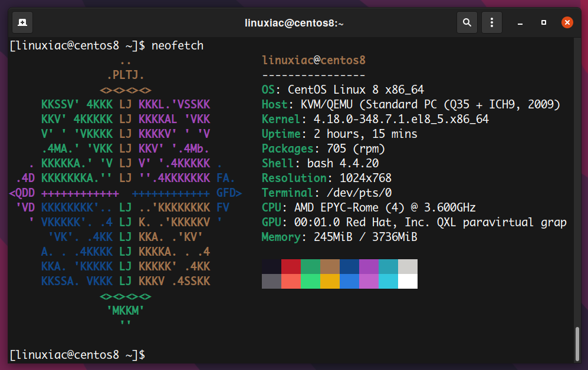Click the Resolution 1024x768 line
Image resolution: width=588 pixels, height=370 pixels.
pyautogui.click(x=327, y=179)
